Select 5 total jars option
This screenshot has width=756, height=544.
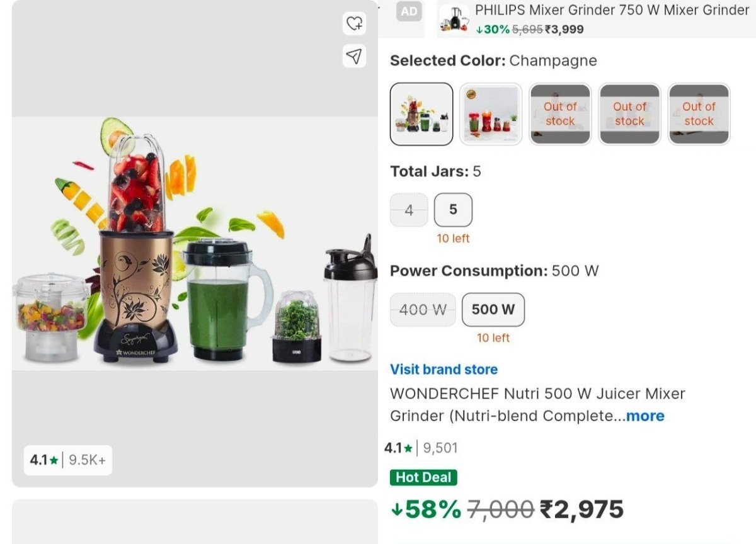pyautogui.click(x=453, y=210)
